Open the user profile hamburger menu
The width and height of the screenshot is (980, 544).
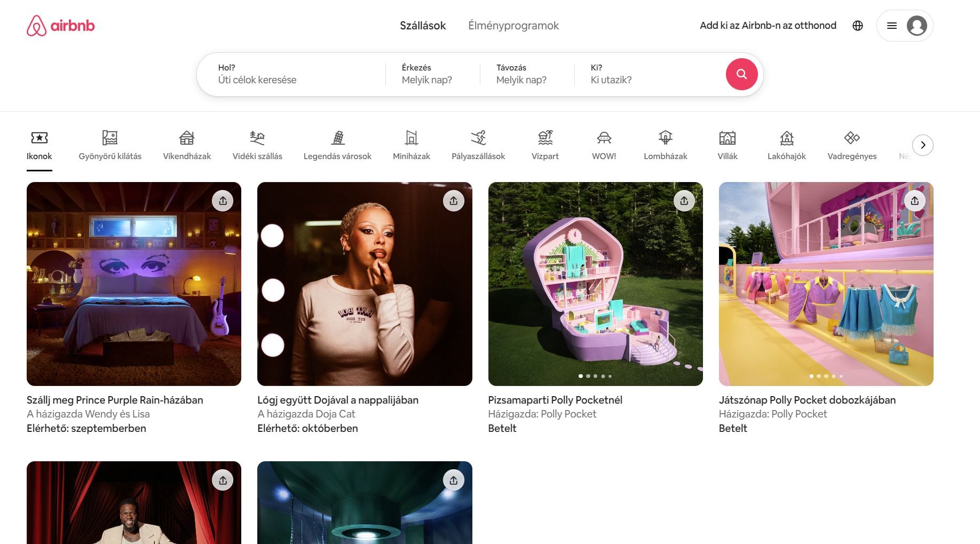904,26
